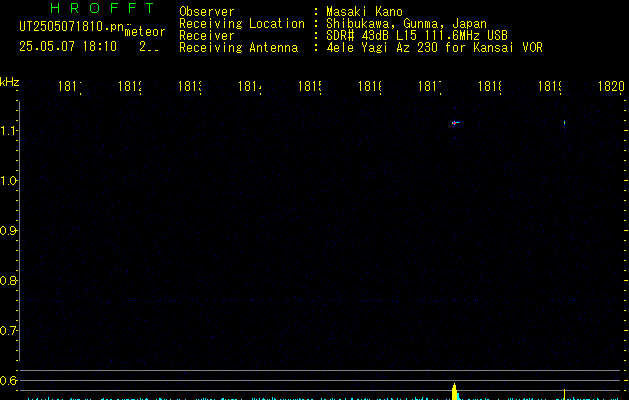Click the tall yellow intensity peak at bottom
The image size is (629, 400).
[454, 392]
